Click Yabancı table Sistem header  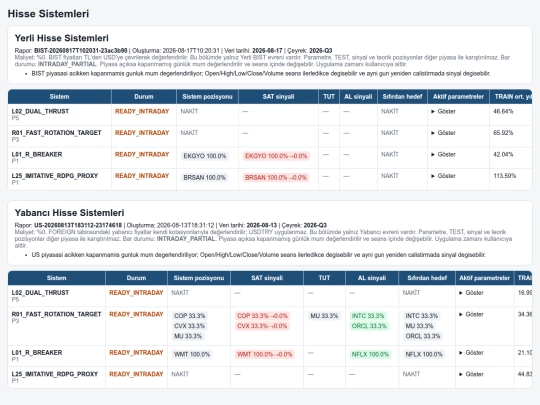click(x=56, y=278)
